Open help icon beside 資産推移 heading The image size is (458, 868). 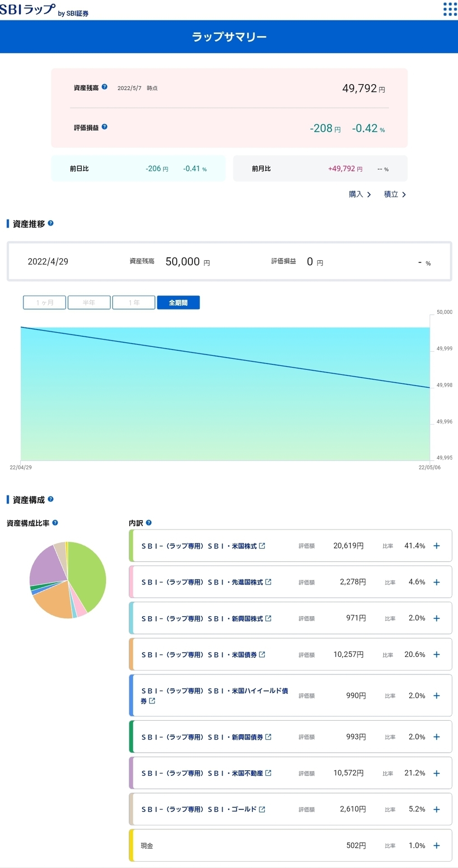(51, 223)
